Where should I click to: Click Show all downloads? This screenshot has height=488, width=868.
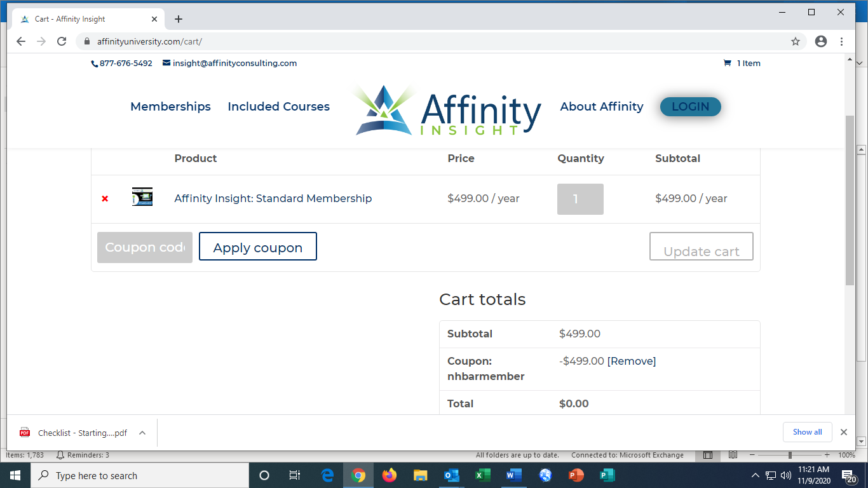807,432
